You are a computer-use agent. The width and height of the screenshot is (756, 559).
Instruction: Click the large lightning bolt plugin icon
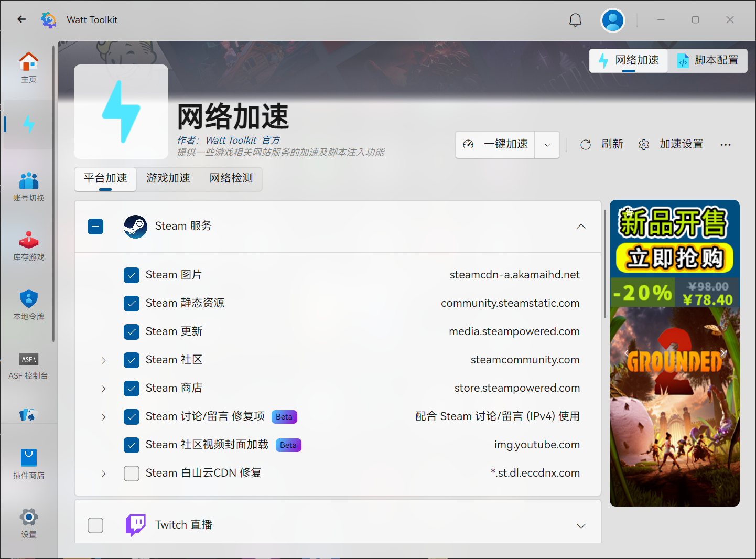[121, 112]
